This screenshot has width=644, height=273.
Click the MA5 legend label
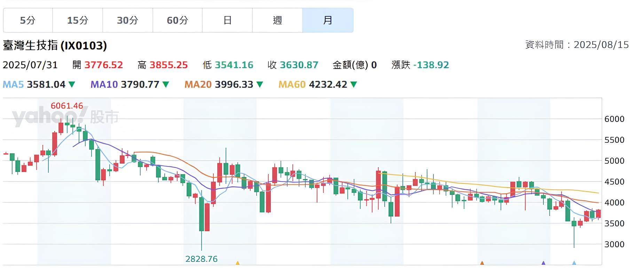[x=13, y=84]
